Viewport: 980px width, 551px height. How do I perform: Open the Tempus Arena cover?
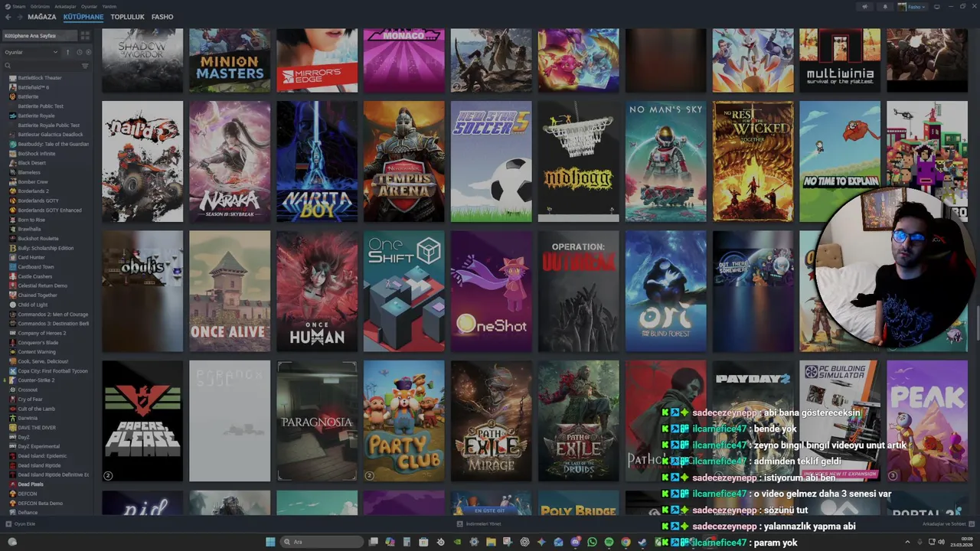(404, 161)
